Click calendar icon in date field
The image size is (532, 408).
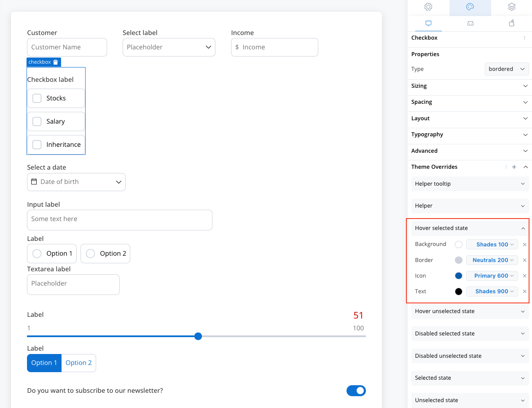(x=34, y=182)
